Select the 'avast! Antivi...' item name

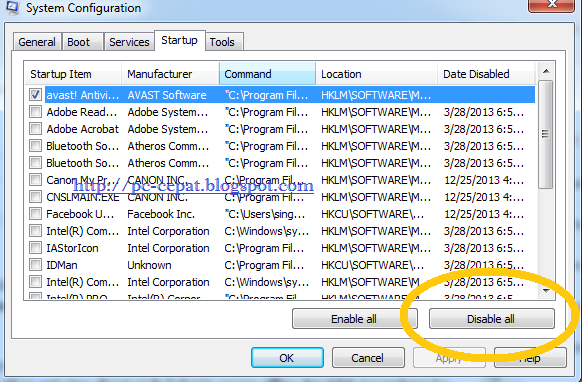[x=82, y=95]
